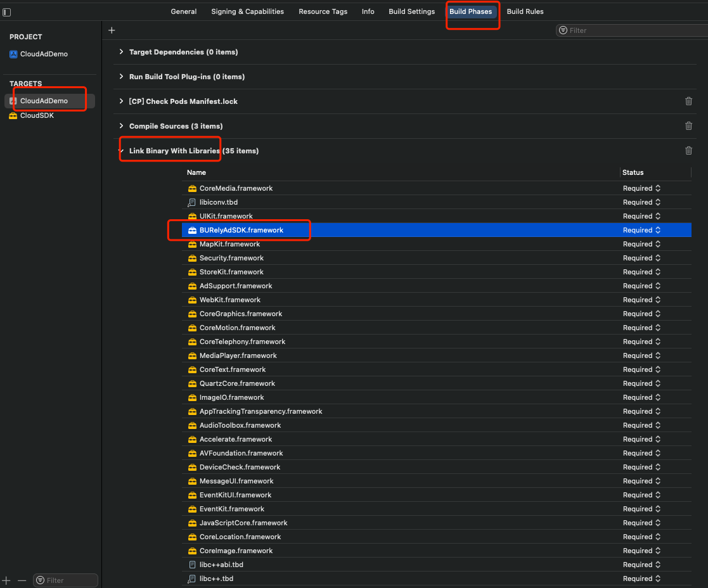Image resolution: width=708 pixels, height=588 pixels.
Task: Select the Build Phases tab
Action: [470, 12]
